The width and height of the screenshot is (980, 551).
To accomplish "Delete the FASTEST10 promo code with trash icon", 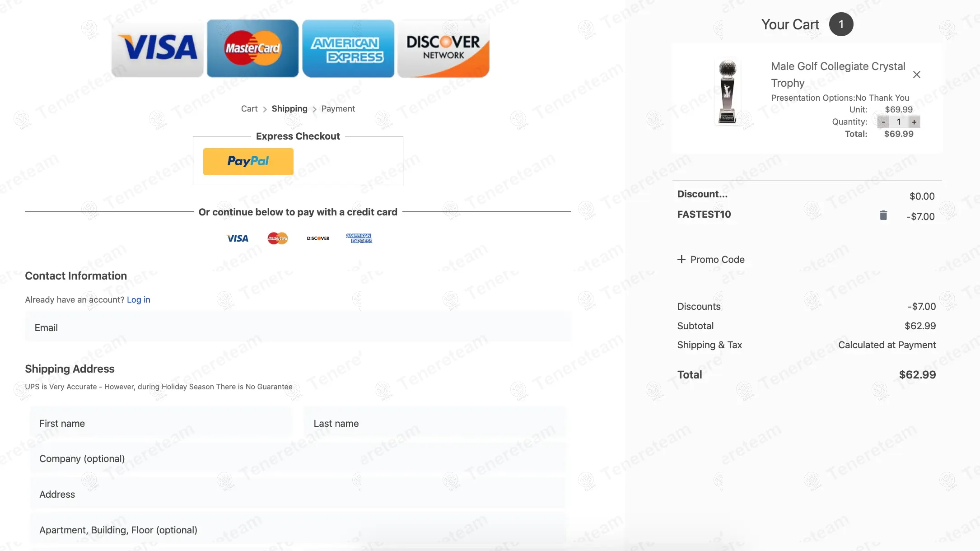I will [x=883, y=215].
